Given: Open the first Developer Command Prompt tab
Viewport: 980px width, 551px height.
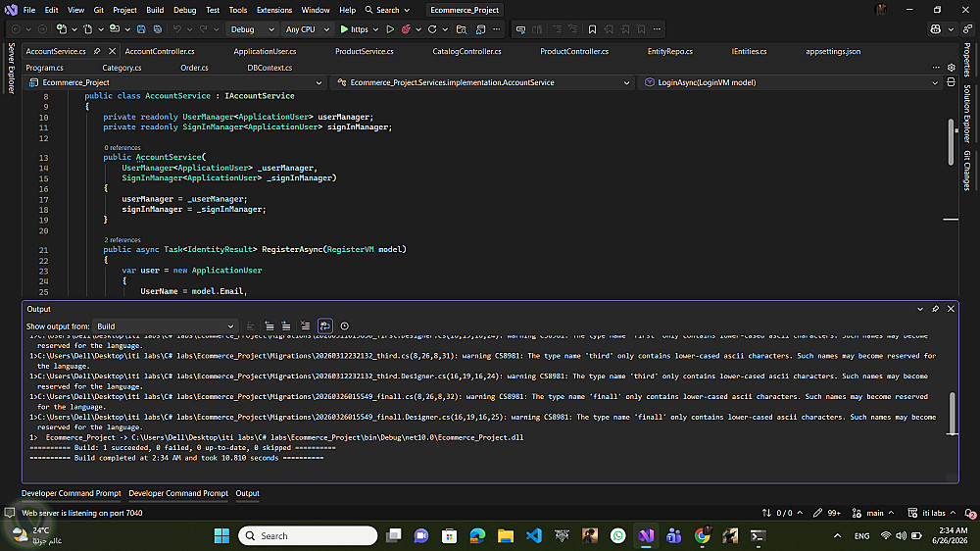Looking at the screenshot, I should coord(72,493).
